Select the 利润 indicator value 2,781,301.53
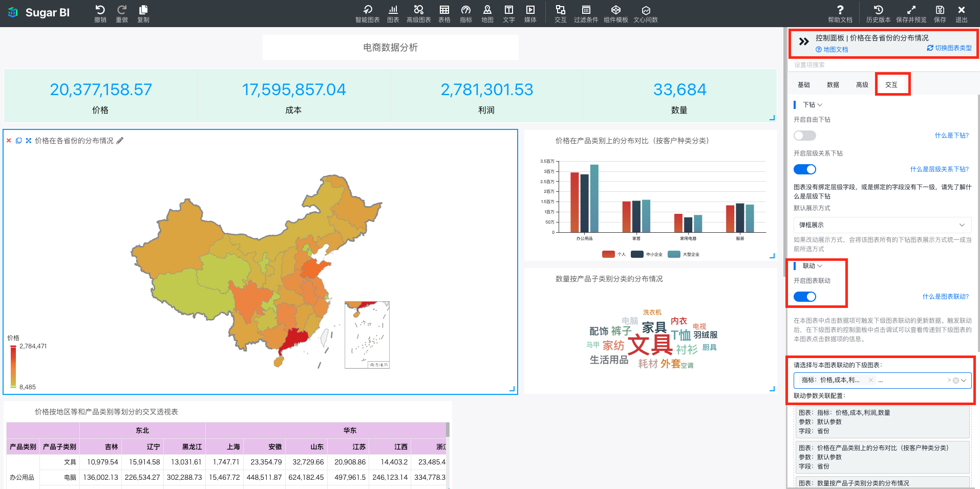The height and width of the screenshot is (489, 980). pyautogui.click(x=487, y=90)
